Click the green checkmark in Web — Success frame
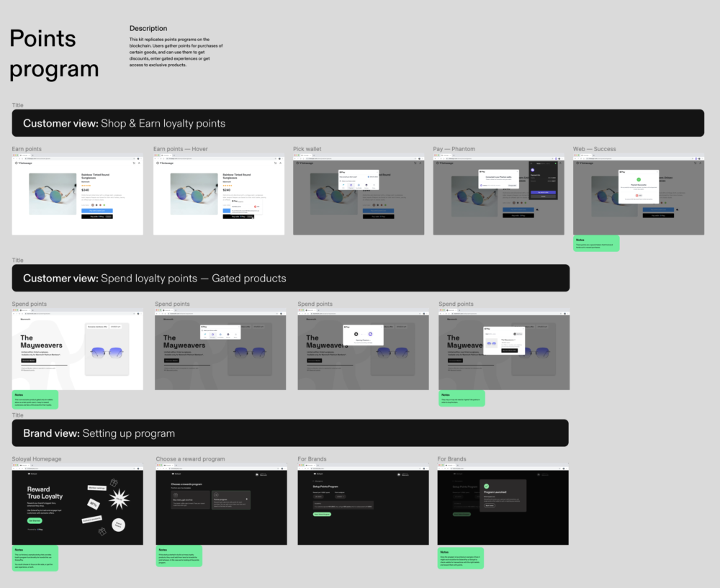The image size is (720, 588). point(638,179)
